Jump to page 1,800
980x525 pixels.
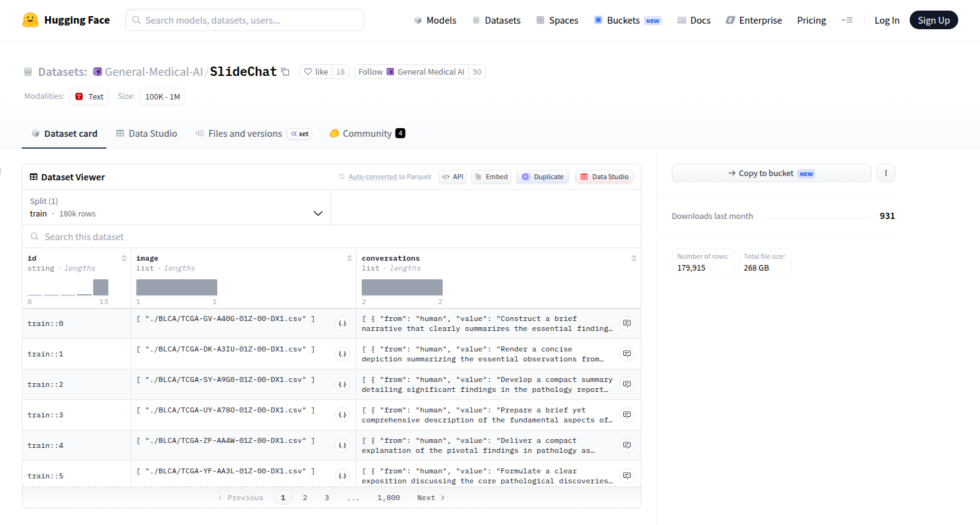[389, 498]
